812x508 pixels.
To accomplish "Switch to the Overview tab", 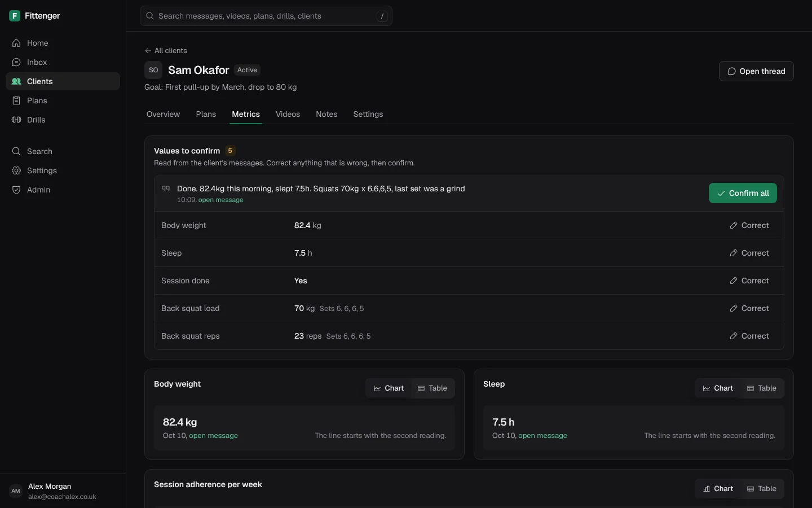I will (x=163, y=114).
